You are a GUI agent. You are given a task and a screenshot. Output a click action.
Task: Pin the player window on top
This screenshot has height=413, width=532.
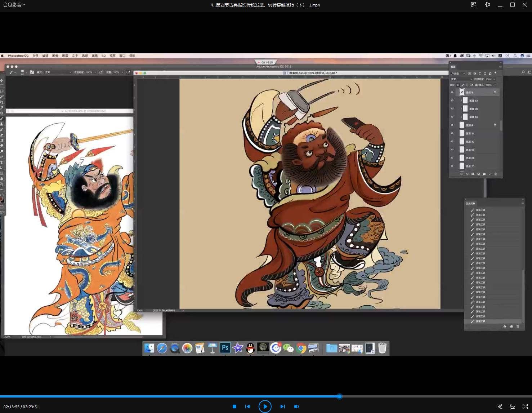tap(487, 5)
